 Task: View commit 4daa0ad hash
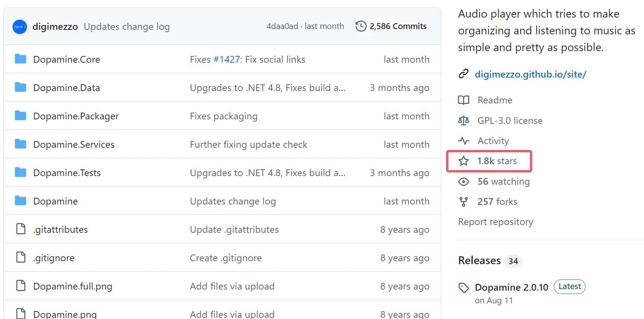tap(282, 26)
